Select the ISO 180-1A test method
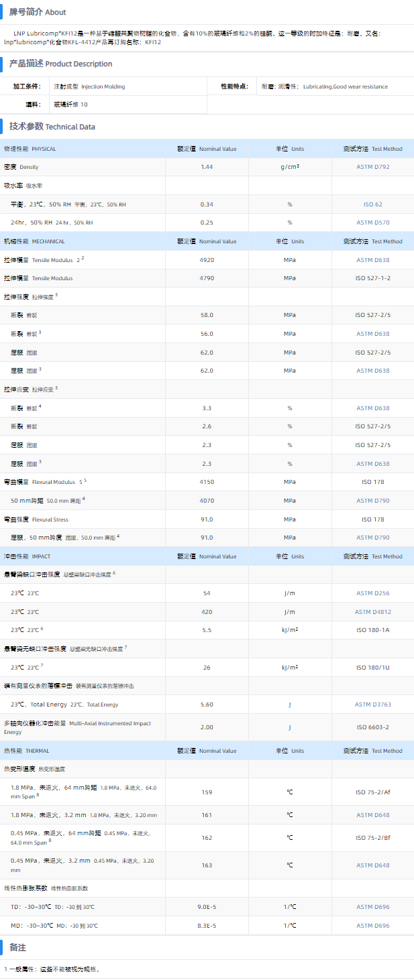414x980 pixels. coord(372,630)
